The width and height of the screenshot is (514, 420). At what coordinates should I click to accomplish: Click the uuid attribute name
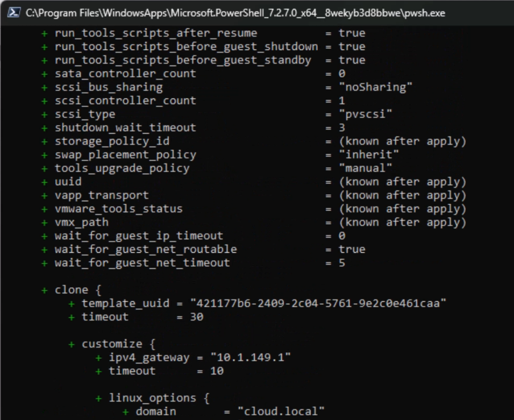pos(68,182)
